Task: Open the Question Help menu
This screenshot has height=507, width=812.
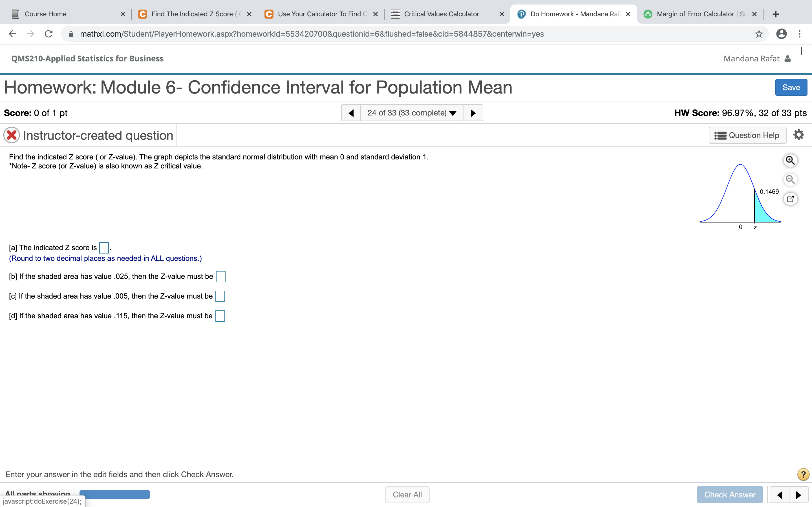Action: pos(747,135)
